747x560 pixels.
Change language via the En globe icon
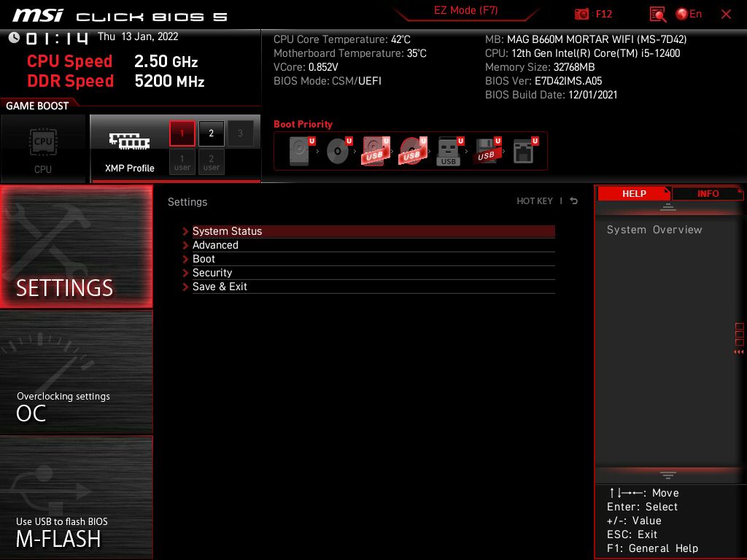(x=689, y=14)
